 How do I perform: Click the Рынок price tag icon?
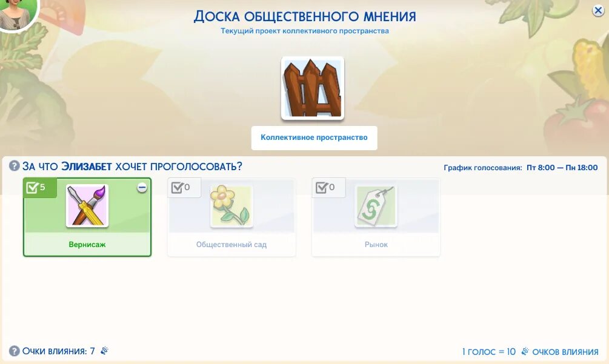click(x=376, y=206)
